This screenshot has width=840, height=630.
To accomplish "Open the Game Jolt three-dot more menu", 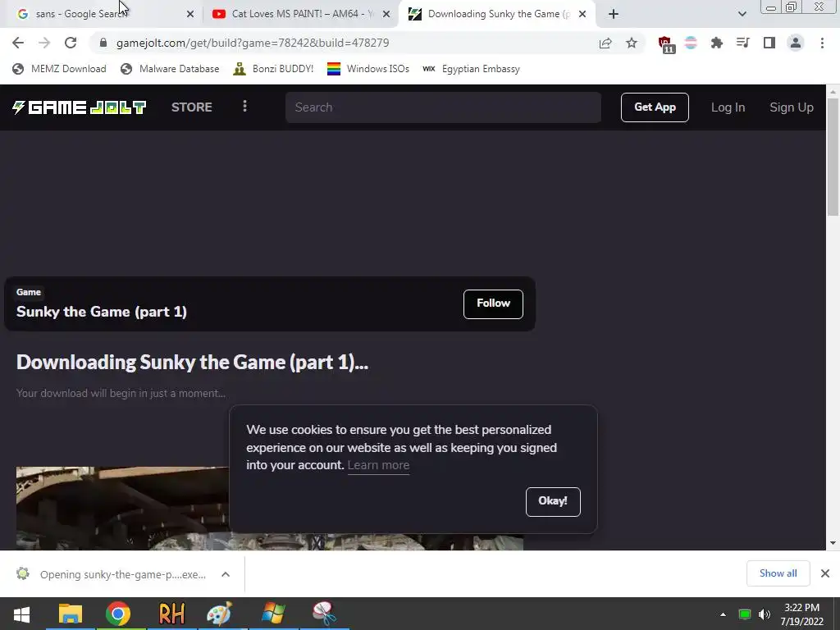I will pyautogui.click(x=244, y=107).
